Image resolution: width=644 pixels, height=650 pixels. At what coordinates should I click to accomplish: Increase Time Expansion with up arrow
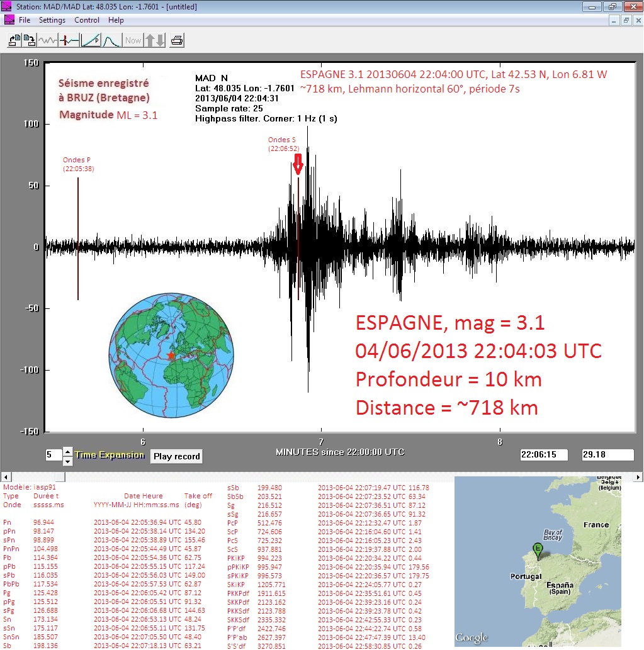tap(67, 451)
